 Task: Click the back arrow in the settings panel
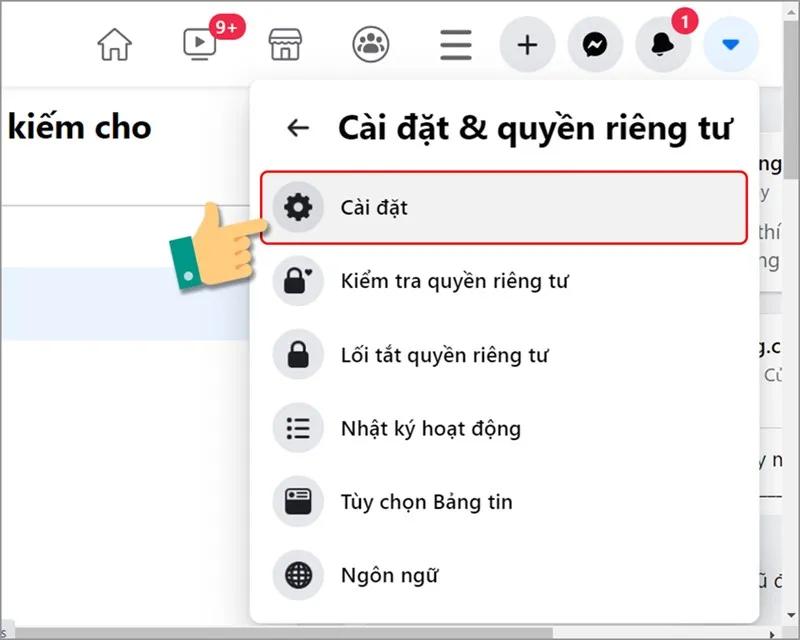pyautogui.click(x=297, y=127)
